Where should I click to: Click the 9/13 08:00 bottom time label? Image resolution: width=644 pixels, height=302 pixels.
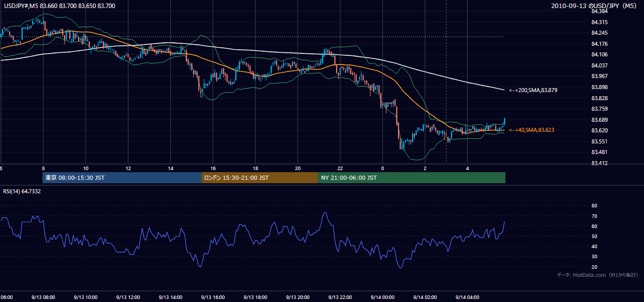43,297
